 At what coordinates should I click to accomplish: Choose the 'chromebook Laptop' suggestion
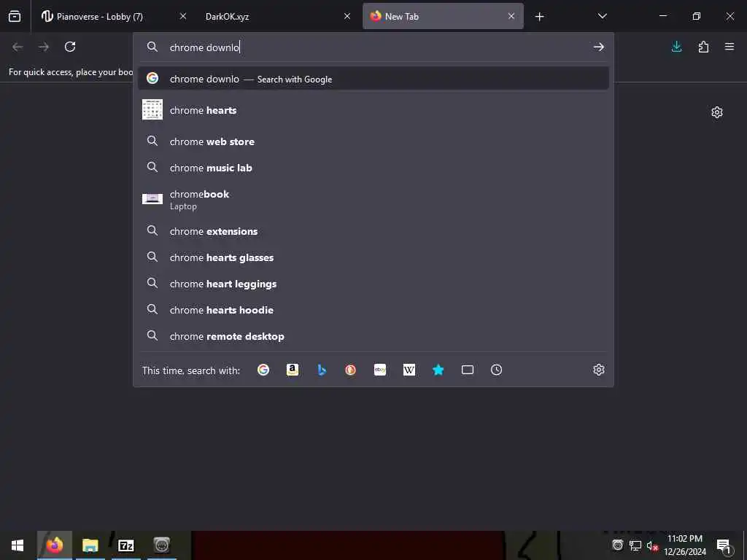[373, 200]
